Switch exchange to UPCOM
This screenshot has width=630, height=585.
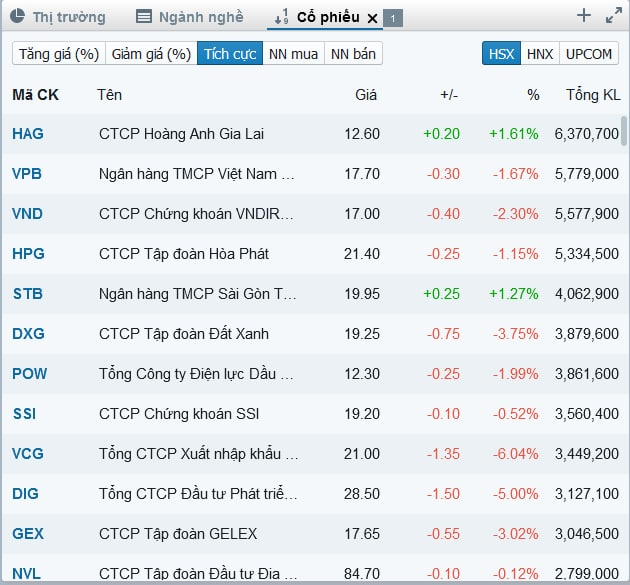[588, 54]
